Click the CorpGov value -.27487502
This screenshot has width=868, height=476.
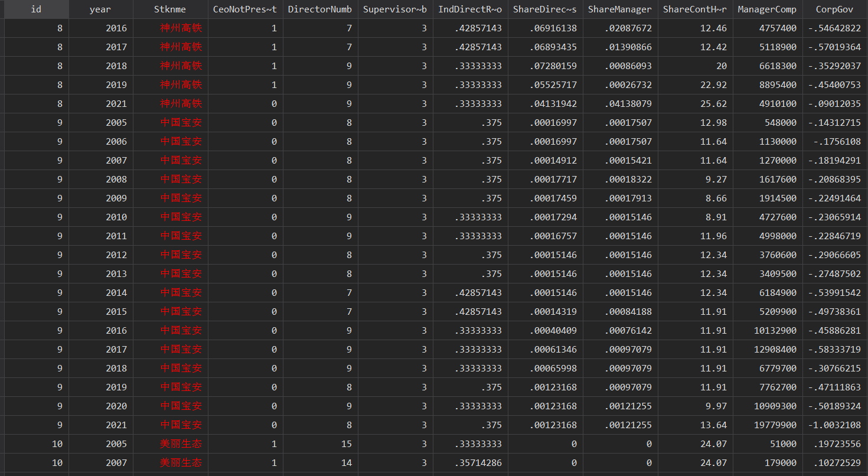pos(834,274)
